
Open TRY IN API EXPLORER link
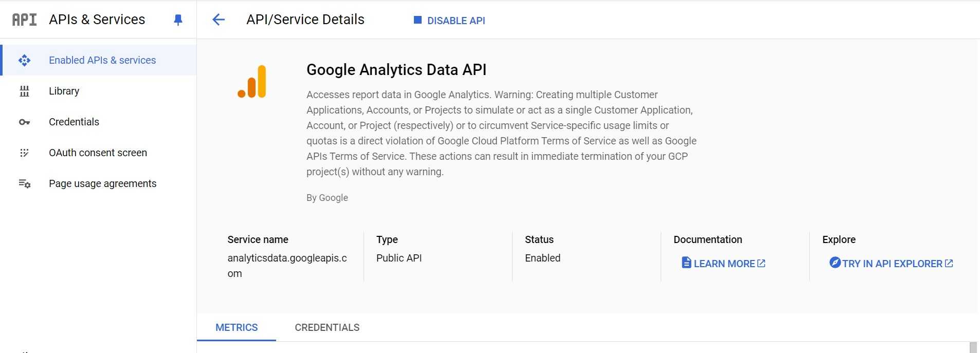click(892, 263)
